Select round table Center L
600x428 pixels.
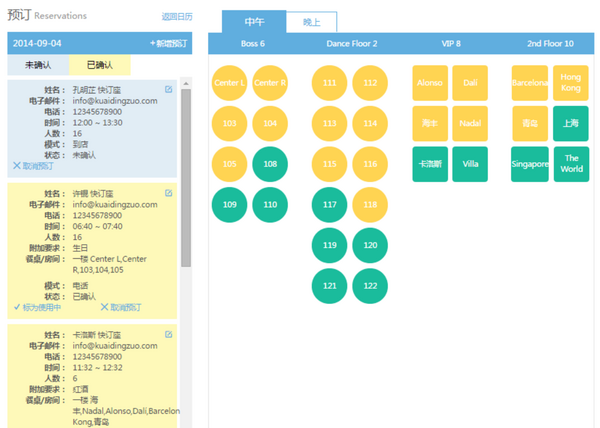coord(230,83)
